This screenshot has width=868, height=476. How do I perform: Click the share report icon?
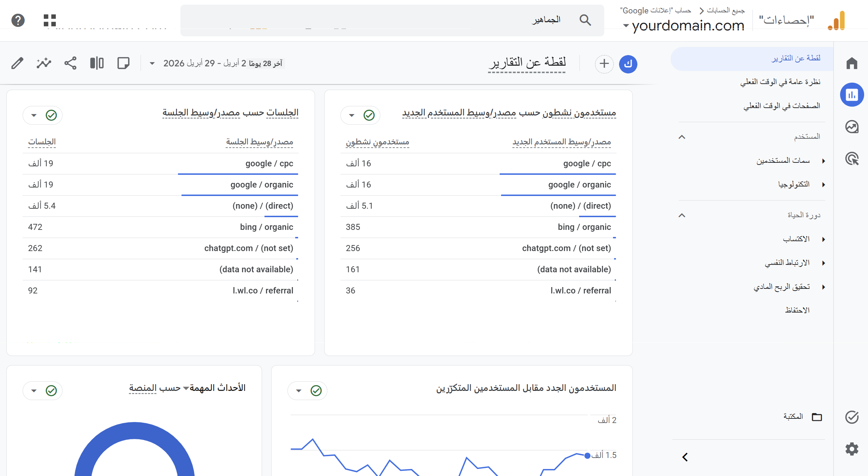pos(70,64)
